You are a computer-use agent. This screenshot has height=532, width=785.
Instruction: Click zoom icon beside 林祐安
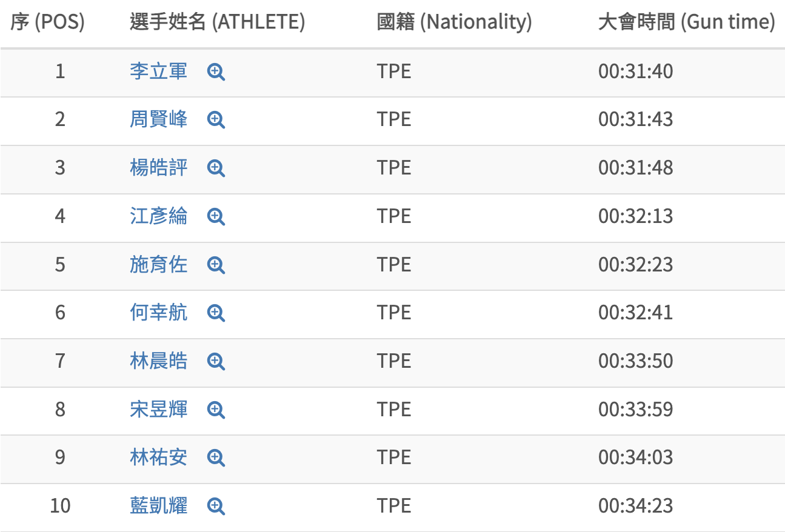coord(216,457)
